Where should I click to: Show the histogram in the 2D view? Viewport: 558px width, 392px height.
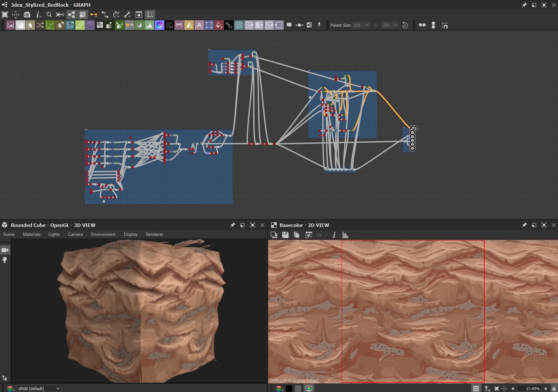pyautogui.click(x=345, y=235)
